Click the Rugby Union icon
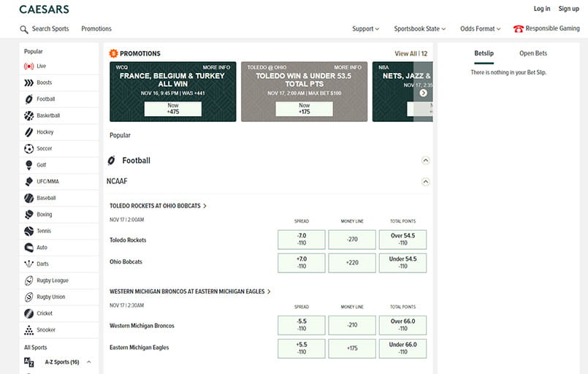 point(29,297)
